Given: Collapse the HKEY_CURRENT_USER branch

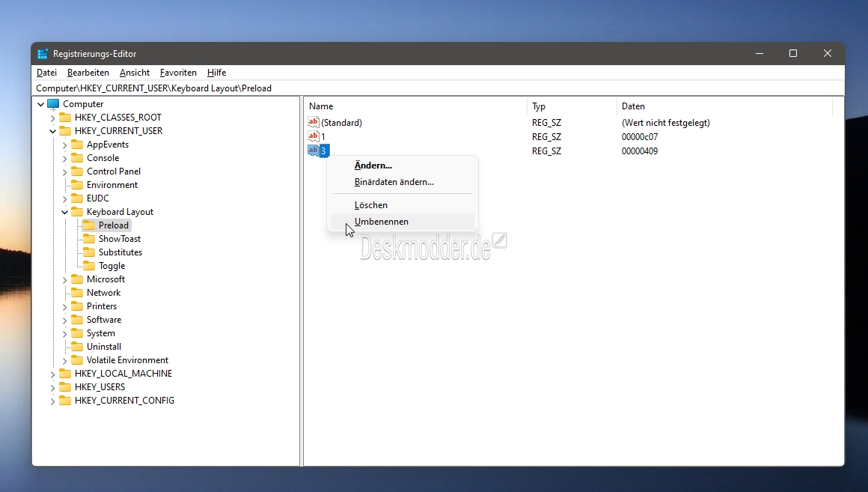Looking at the screenshot, I should (x=52, y=131).
